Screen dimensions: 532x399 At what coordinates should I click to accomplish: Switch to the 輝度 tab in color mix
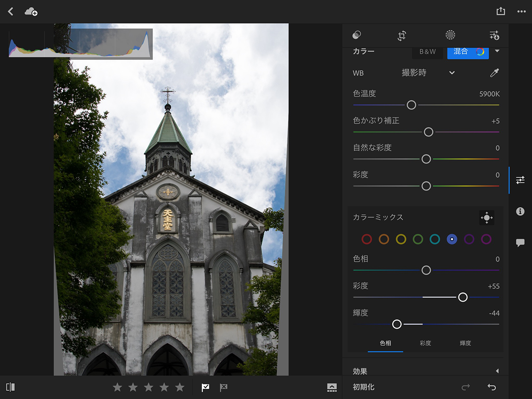coord(465,343)
